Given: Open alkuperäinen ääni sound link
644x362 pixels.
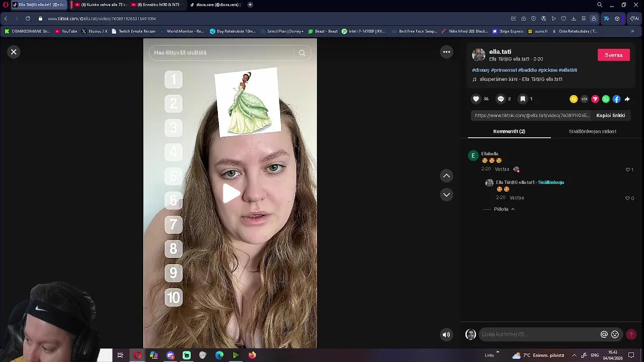Looking at the screenshot, I should pyautogui.click(x=520, y=79).
